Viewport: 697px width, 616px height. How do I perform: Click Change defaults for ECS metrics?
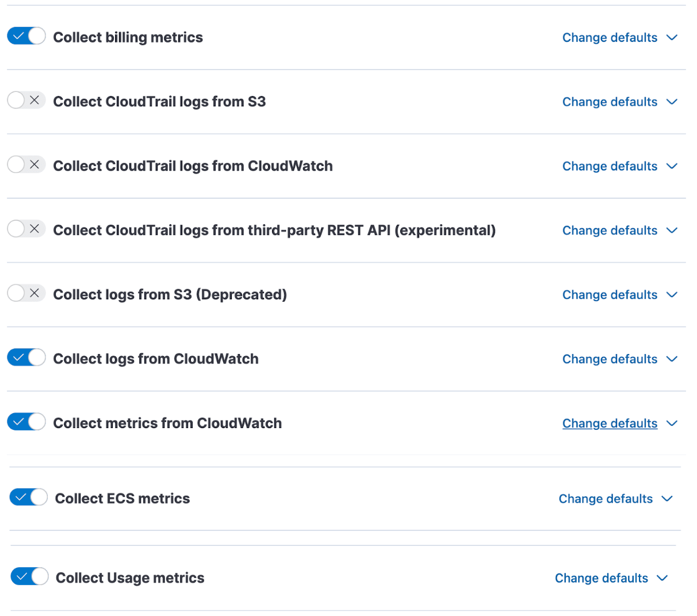pyautogui.click(x=606, y=499)
